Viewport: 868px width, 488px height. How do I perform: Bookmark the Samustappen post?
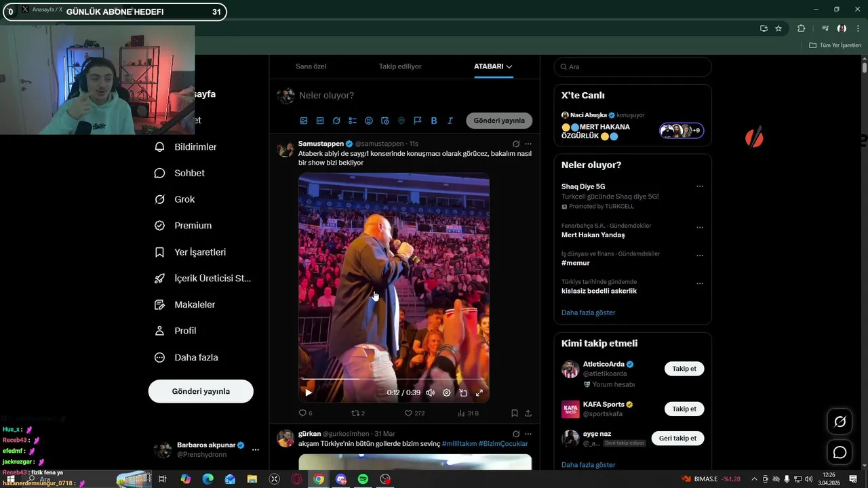coord(515,413)
